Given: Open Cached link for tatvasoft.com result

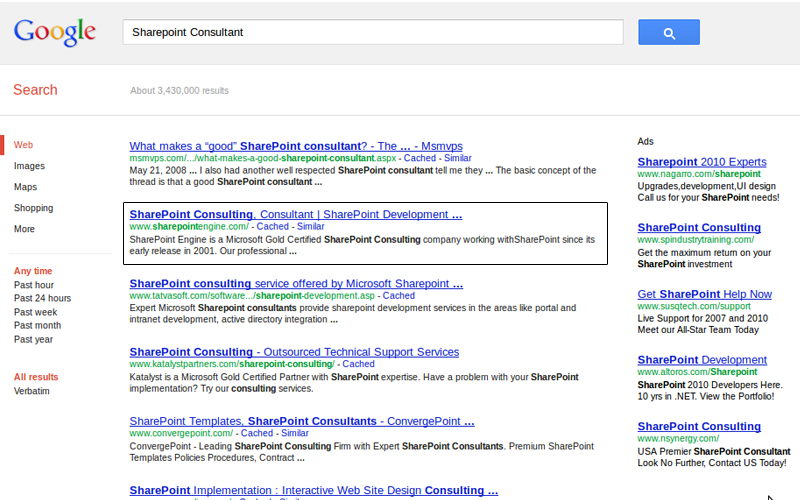Looking at the screenshot, I should point(399,295).
